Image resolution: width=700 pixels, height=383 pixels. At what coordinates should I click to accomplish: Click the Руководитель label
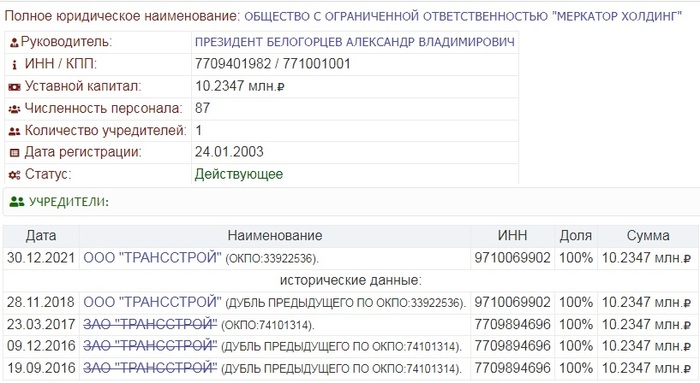[67, 42]
